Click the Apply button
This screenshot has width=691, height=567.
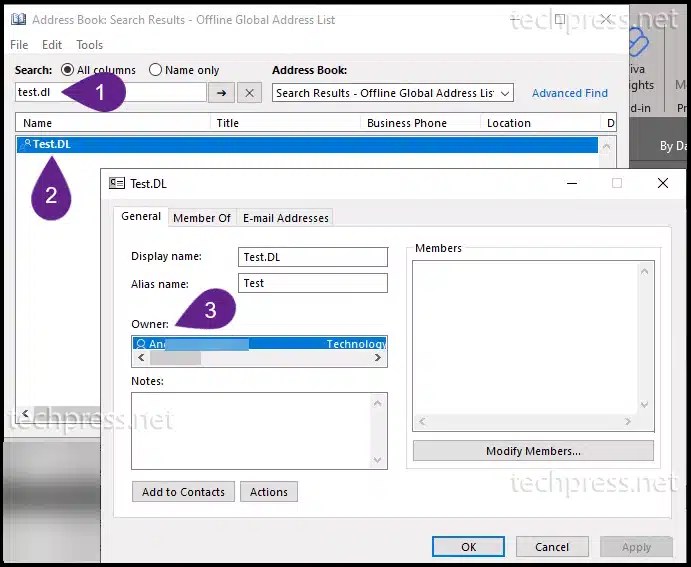(x=636, y=547)
